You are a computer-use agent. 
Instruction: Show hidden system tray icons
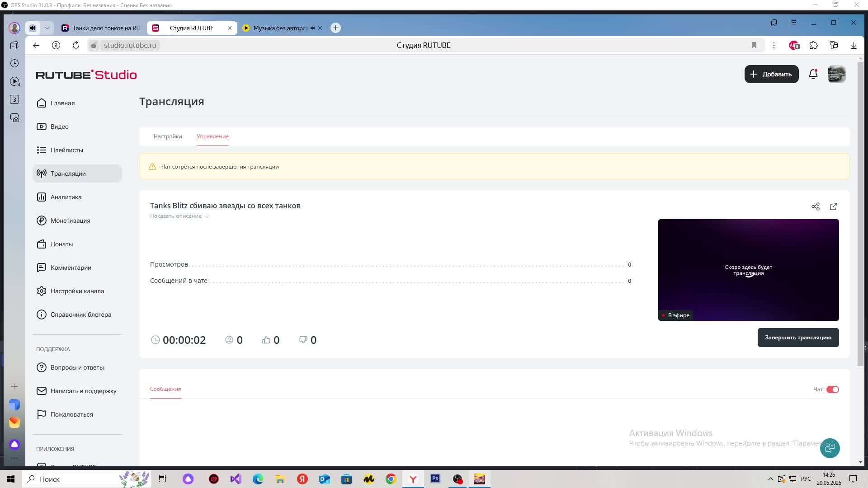(770, 479)
